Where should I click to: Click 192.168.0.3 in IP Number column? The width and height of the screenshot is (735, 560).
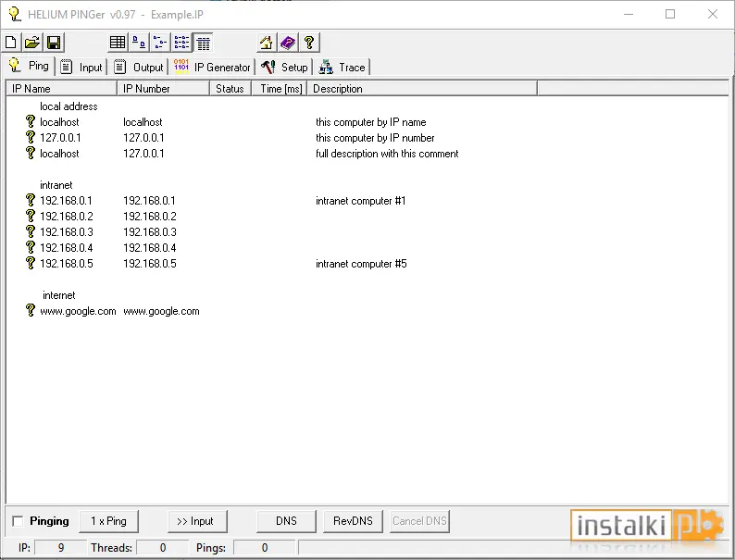(150, 232)
